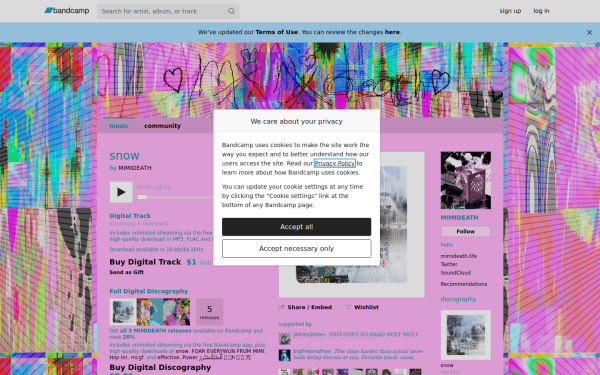The image size is (600, 375).
Task: Click the track progress slider handle
Action: (x=142, y=197)
